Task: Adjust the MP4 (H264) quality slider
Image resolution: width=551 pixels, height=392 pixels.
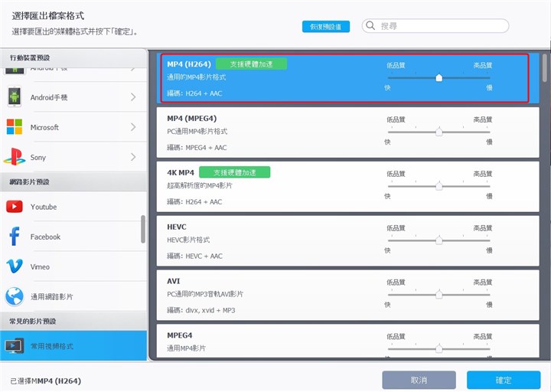Action: [x=439, y=77]
